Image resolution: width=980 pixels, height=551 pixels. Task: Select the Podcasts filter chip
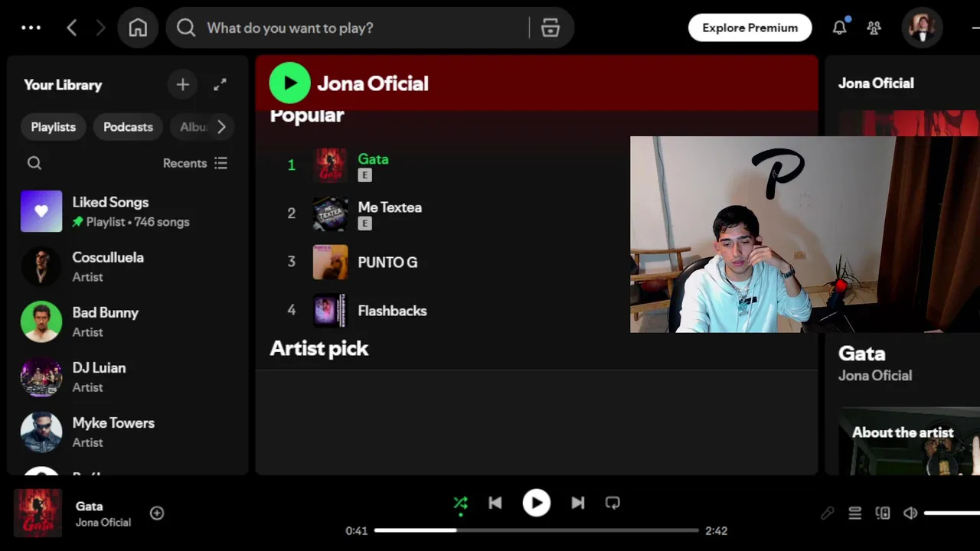pos(128,127)
